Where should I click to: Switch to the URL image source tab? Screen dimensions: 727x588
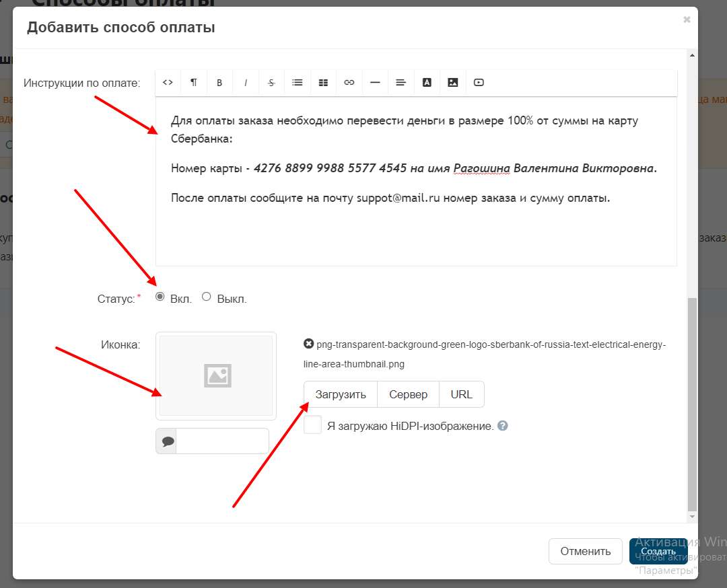coord(462,394)
